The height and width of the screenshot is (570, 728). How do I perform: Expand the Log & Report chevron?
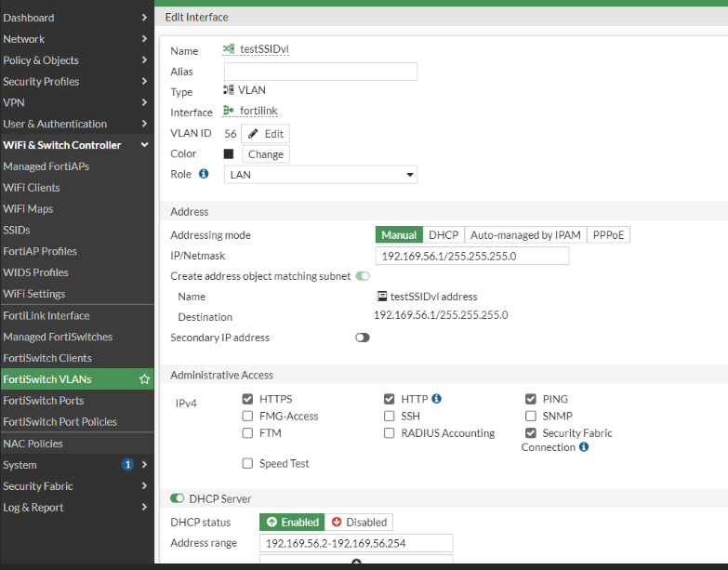coord(144,507)
